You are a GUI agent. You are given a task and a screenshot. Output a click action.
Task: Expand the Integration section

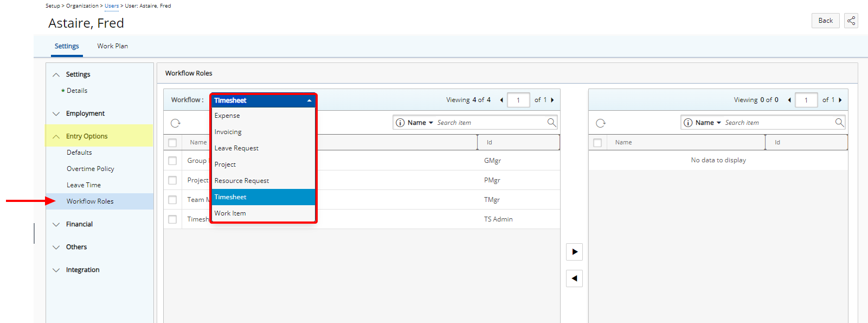pos(56,270)
